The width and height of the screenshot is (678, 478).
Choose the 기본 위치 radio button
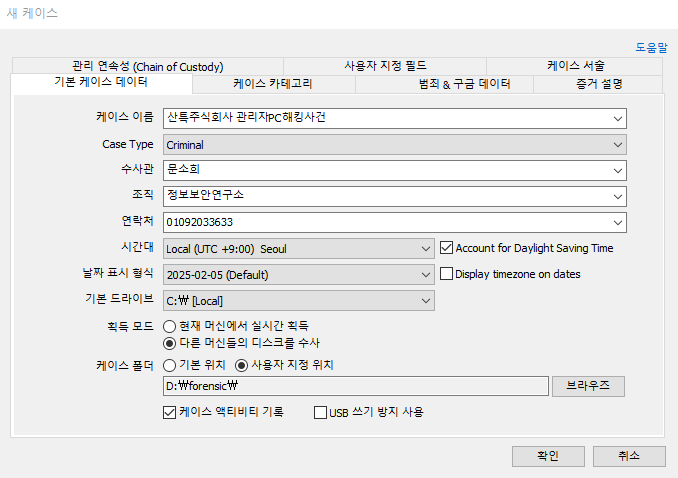pos(170,366)
